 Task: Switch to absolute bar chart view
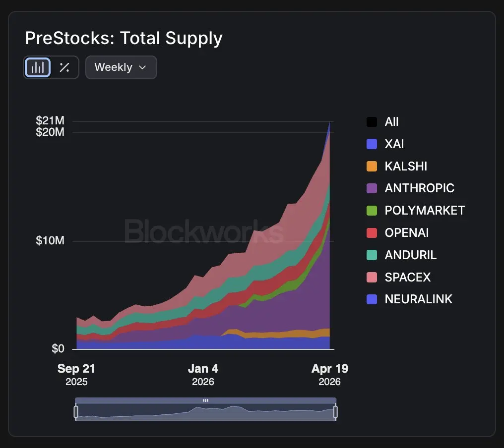tap(38, 67)
